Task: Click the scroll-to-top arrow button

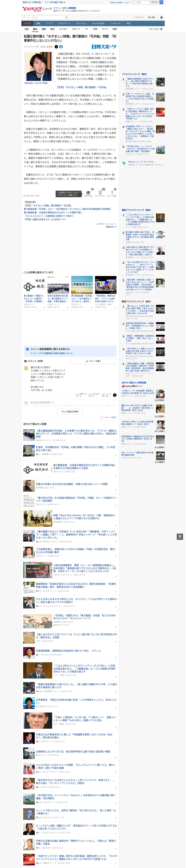Action: pyautogui.click(x=180, y=536)
